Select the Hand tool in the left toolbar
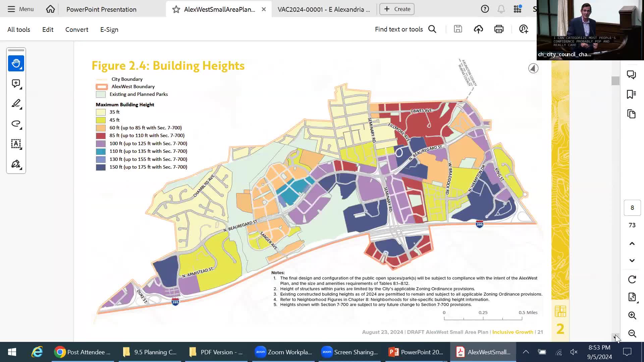 point(16,63)
